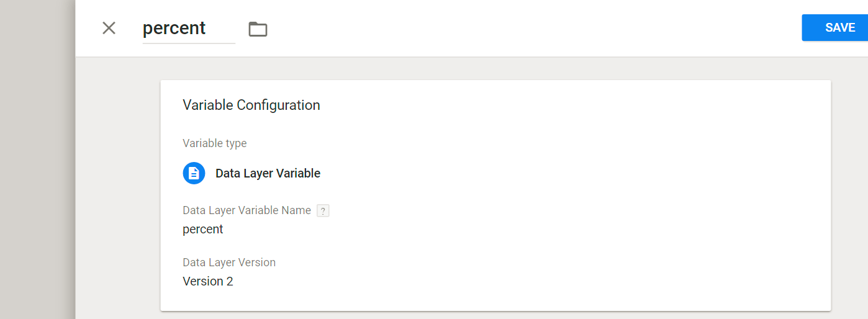Click grey background left of the configuration card
The image size is (868, 319).
[118, 186]
